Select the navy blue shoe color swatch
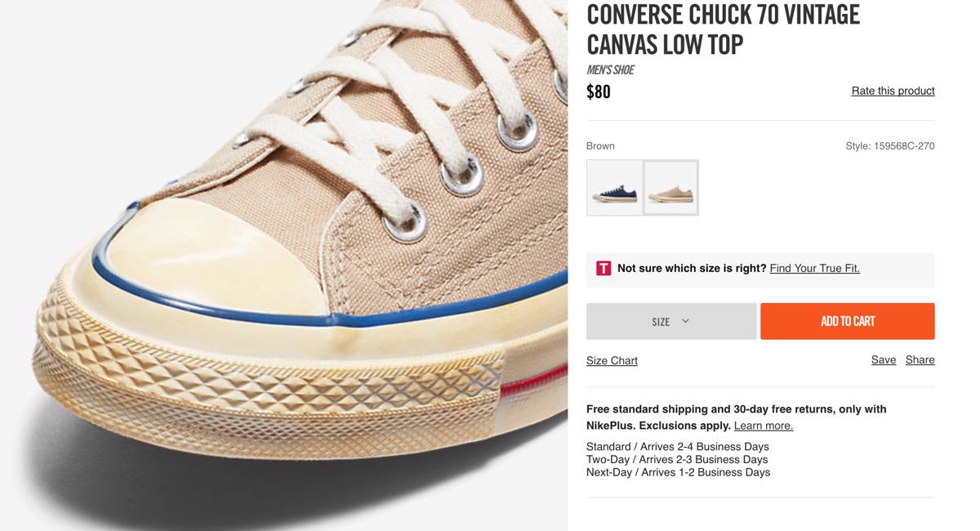Screen dimensions: 980x531 614,188
